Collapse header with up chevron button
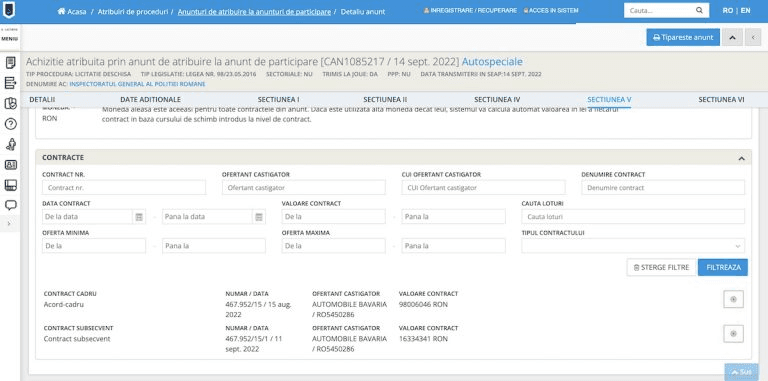Image resolution: width=768 pixels, height=381 pixels. [x=732, y=37]
